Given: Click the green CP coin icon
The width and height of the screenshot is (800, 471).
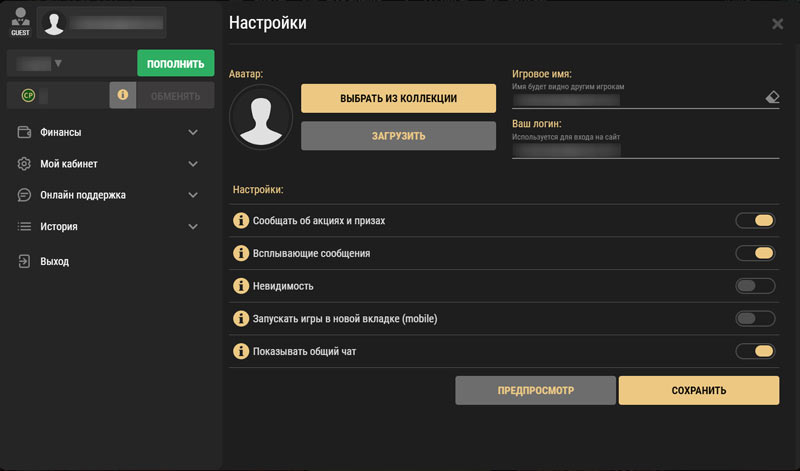Looking at the screenshot, I should click(x=28, y=95).
